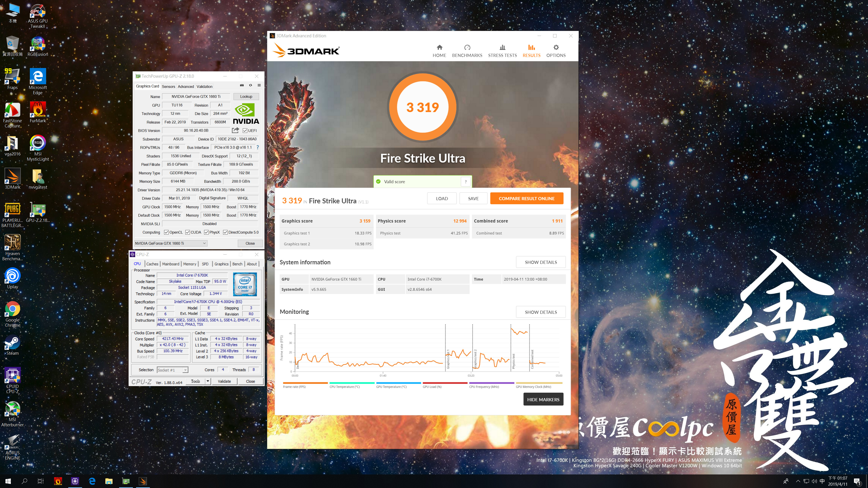The width and height of the screenshot is (868, 488).
Task: Click CPU-Z Validate button
Action: pos(224,381)
